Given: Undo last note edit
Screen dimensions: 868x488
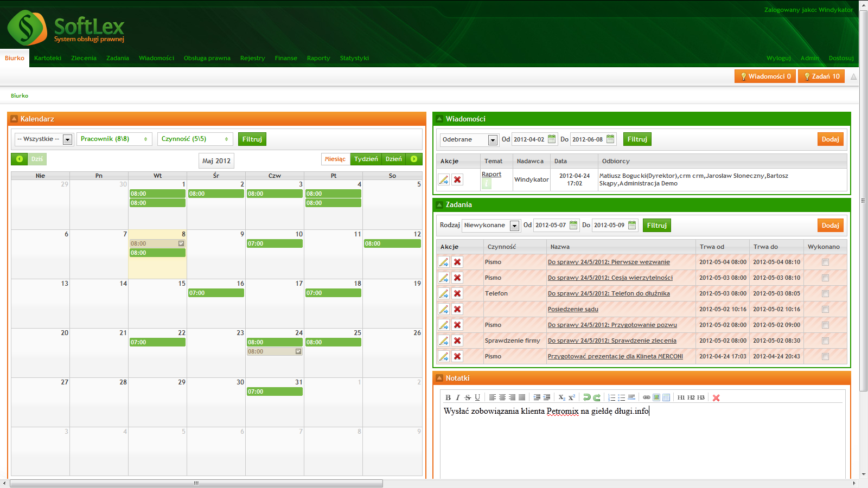Looking at the screenshot, I should point(587,397).
